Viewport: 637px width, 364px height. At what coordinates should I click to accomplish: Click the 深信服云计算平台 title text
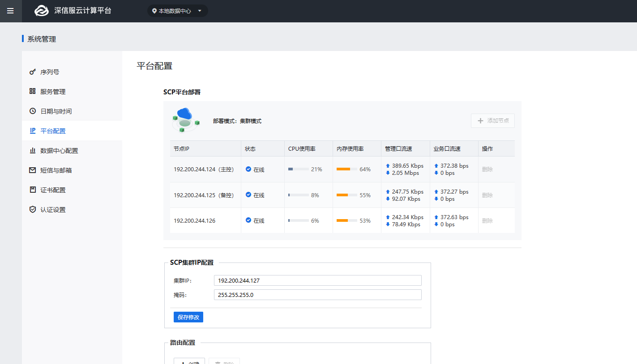coord(83,11)
